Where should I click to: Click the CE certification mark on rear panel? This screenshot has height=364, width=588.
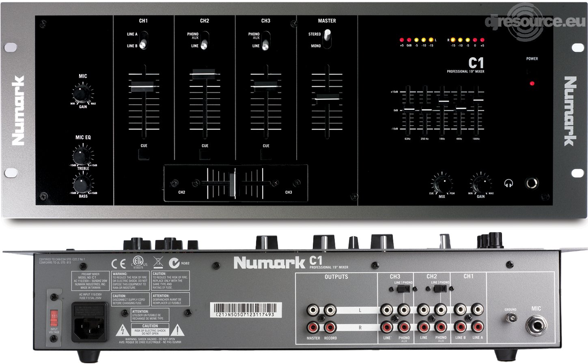click(x=118, y=264)
